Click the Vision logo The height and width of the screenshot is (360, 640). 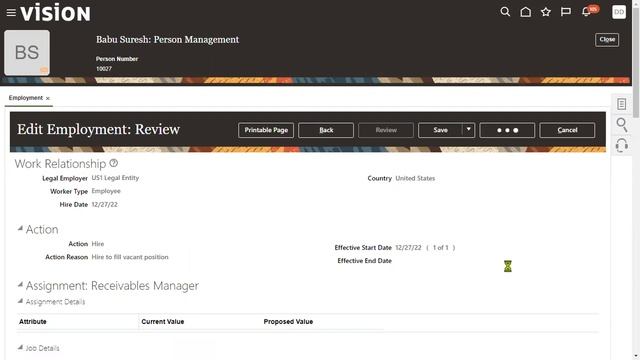click(x=56, y=13)
